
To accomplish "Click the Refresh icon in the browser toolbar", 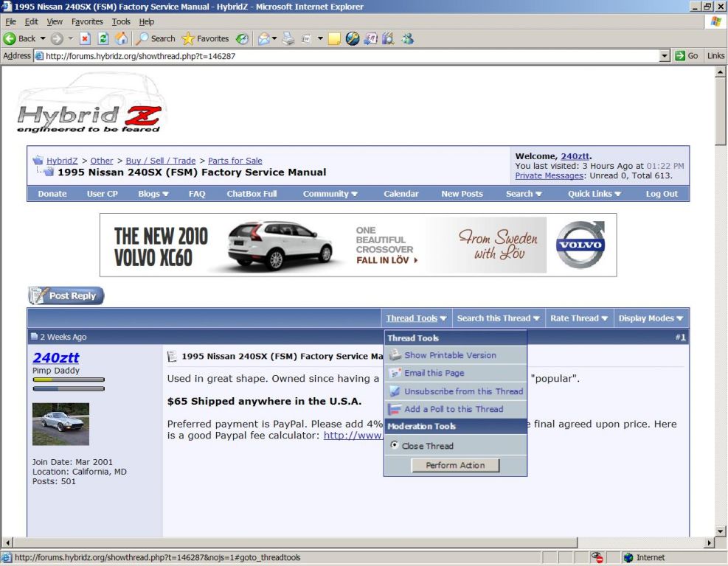I will (103, 39).
